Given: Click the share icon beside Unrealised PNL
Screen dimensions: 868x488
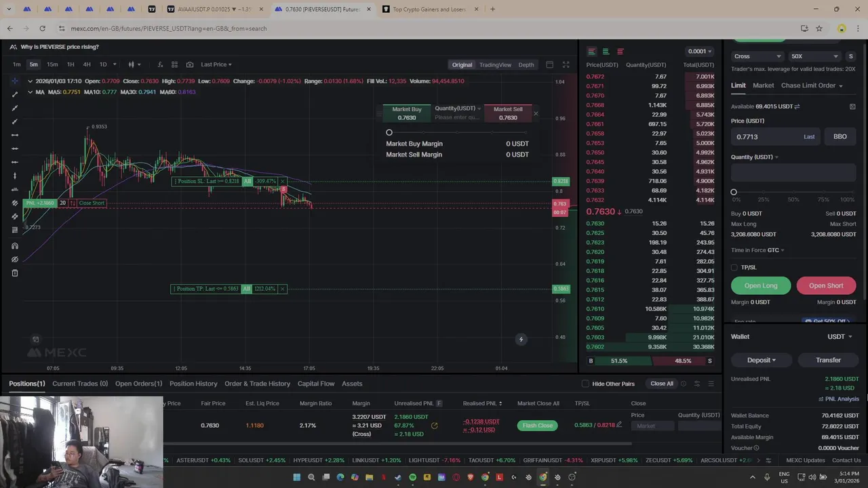Looking at the screenshot, I should coord(434,426).
